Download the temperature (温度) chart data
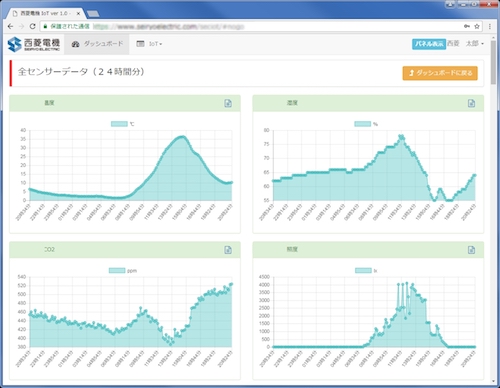The height and width of the screenshot is (388, 500). (x=228, y=103)
